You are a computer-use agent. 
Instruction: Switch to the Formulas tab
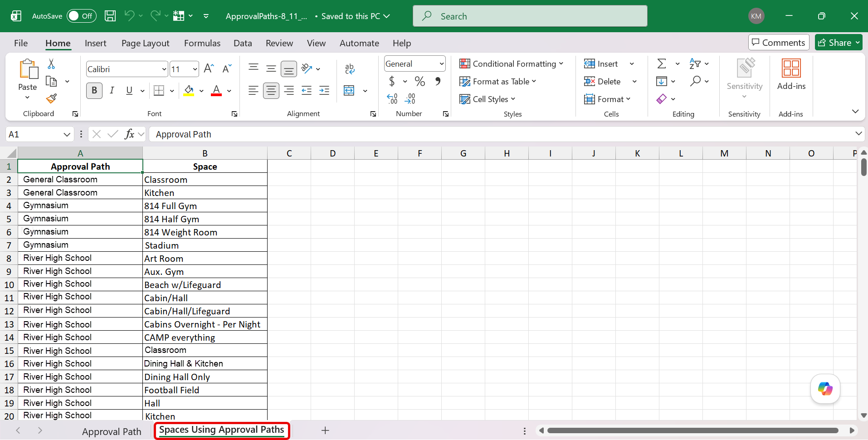[x=202, y=43]
